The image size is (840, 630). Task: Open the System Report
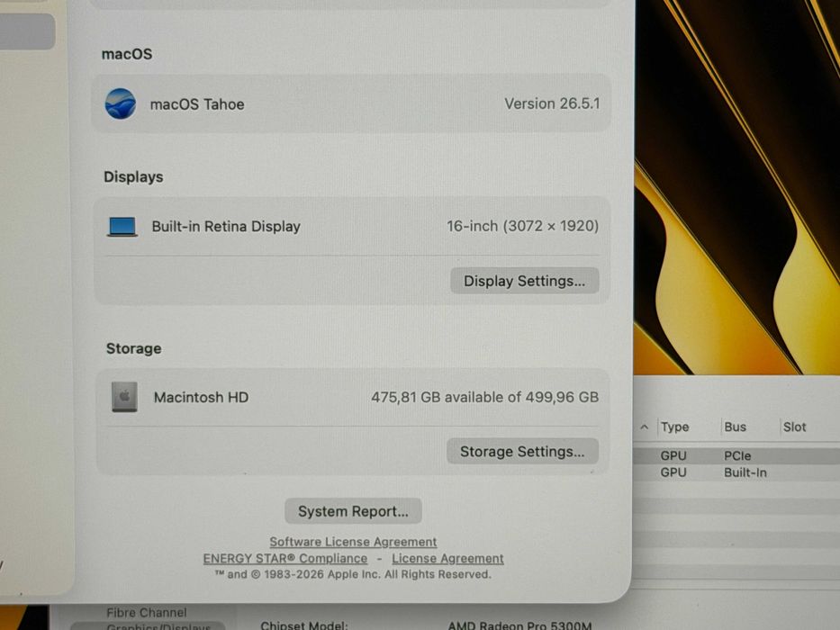pos(353,511)
